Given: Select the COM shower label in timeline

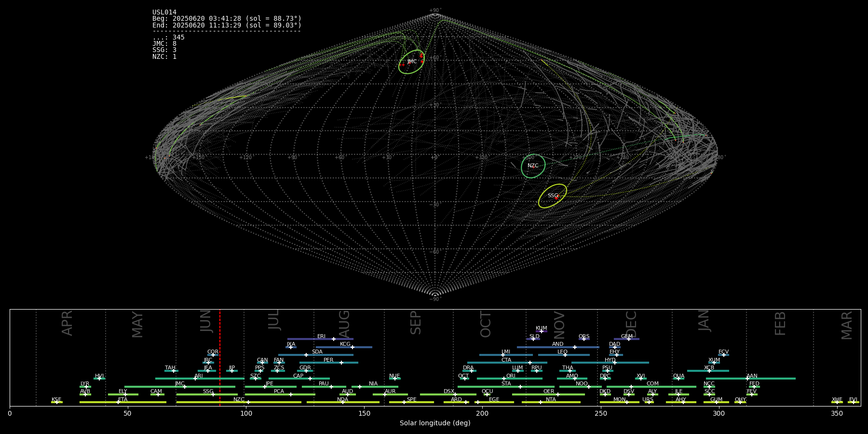Looking at the screenshot, I should 652,384.
